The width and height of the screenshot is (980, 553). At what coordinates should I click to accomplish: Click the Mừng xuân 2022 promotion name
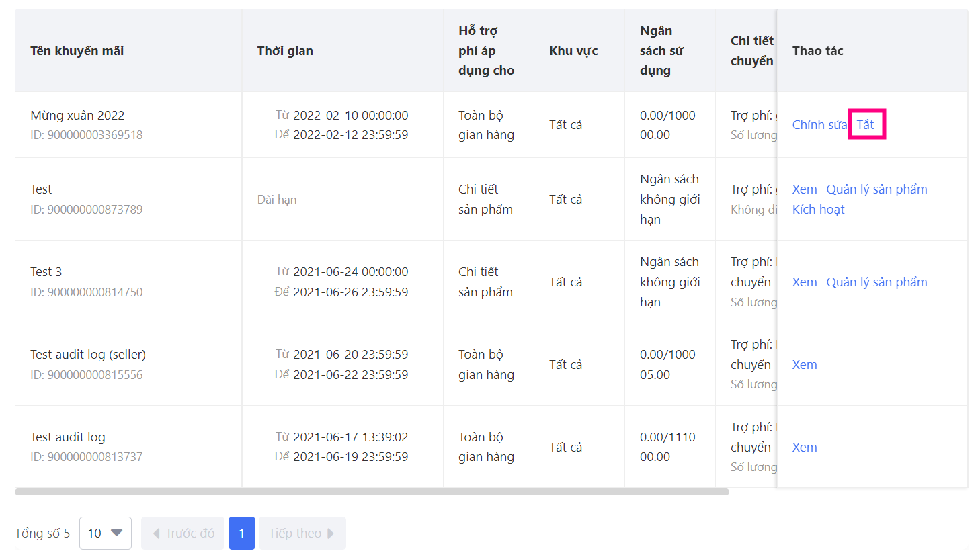77,116
